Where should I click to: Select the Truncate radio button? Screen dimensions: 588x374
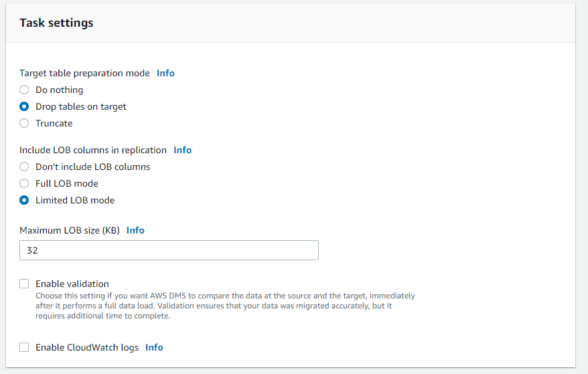pos(24,123)
